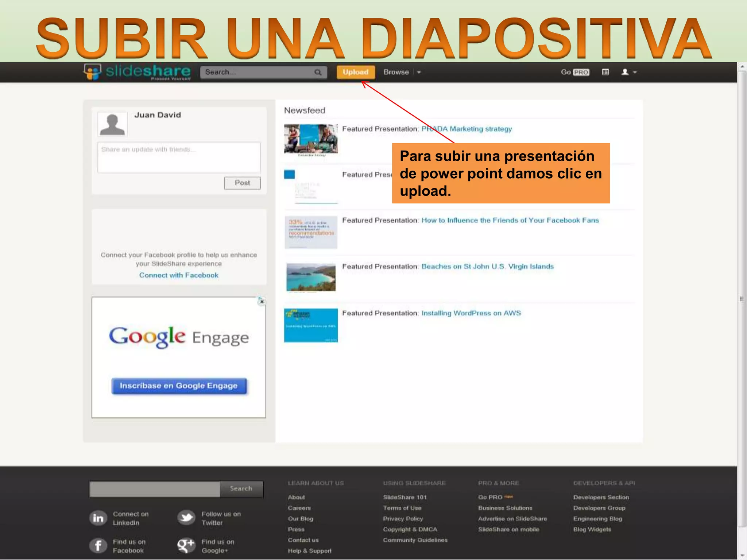Open PRADA Marketing strategy presentation
The height and width of the screenshot is (560, 747).
[x=467, y=129]
